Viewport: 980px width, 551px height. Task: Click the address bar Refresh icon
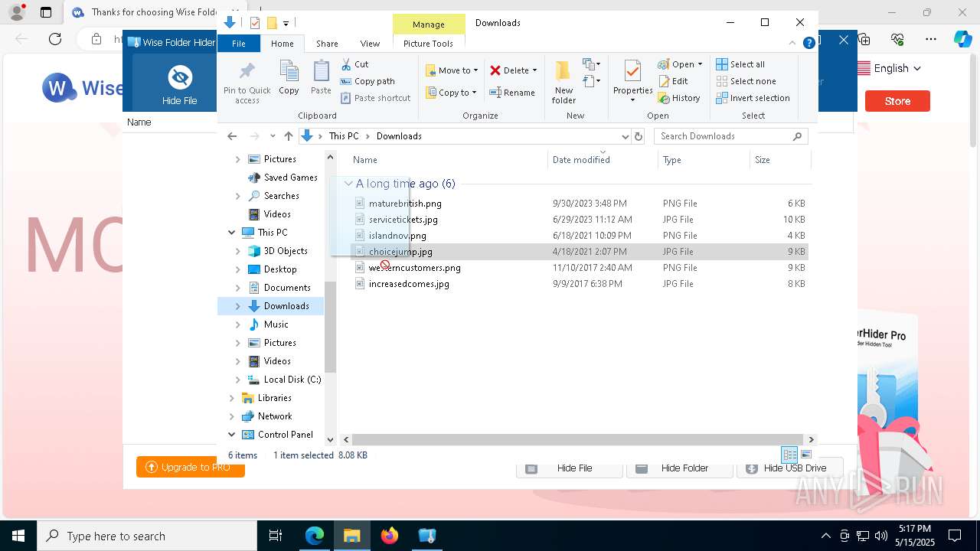click(639, 136)
